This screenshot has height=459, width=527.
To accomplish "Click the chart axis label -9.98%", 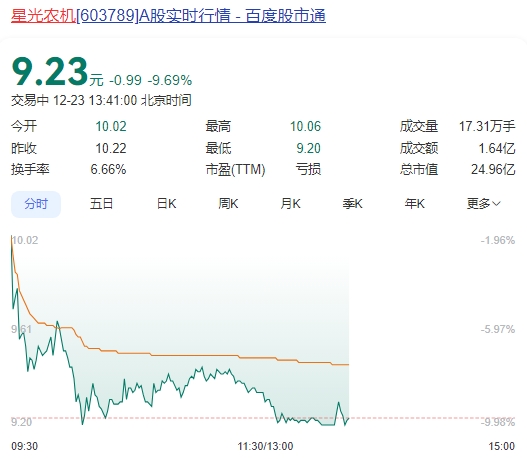I will [498, 422].
